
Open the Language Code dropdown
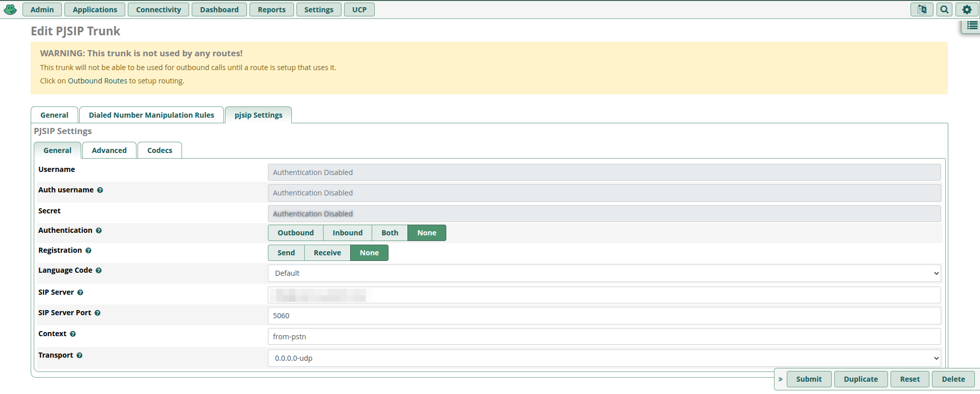click(x=604, y=273)
